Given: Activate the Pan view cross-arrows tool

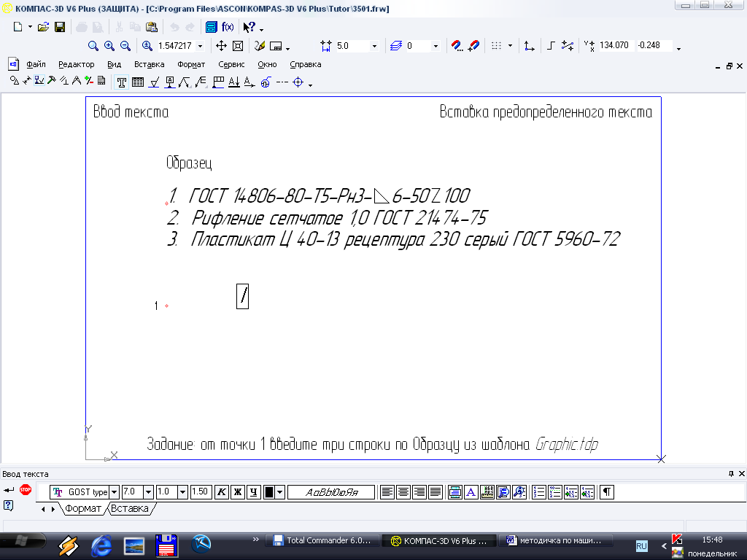Looking at the screenshot, I should [222, 46].
